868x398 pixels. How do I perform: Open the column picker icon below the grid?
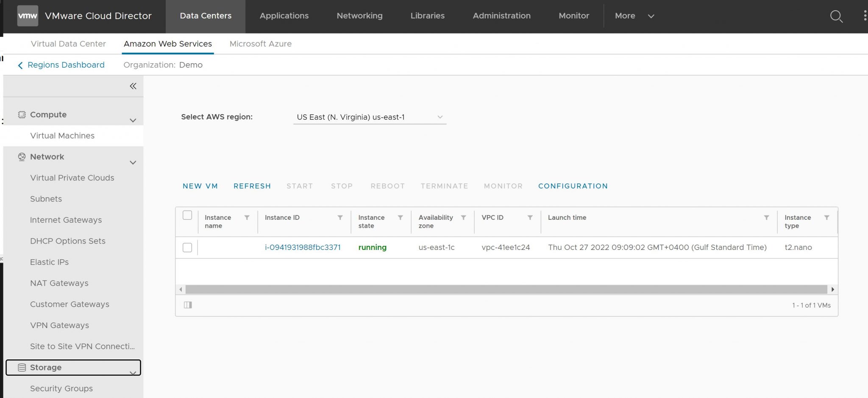(188, 305)
